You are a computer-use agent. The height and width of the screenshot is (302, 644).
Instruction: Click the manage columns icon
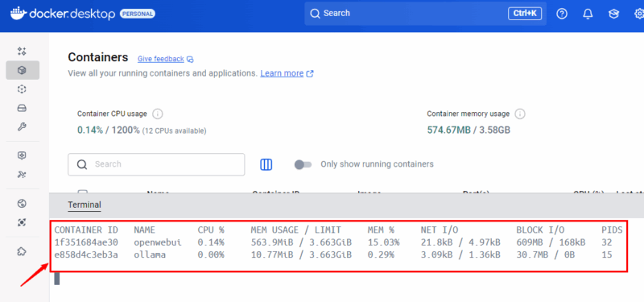tap(266, 164)
